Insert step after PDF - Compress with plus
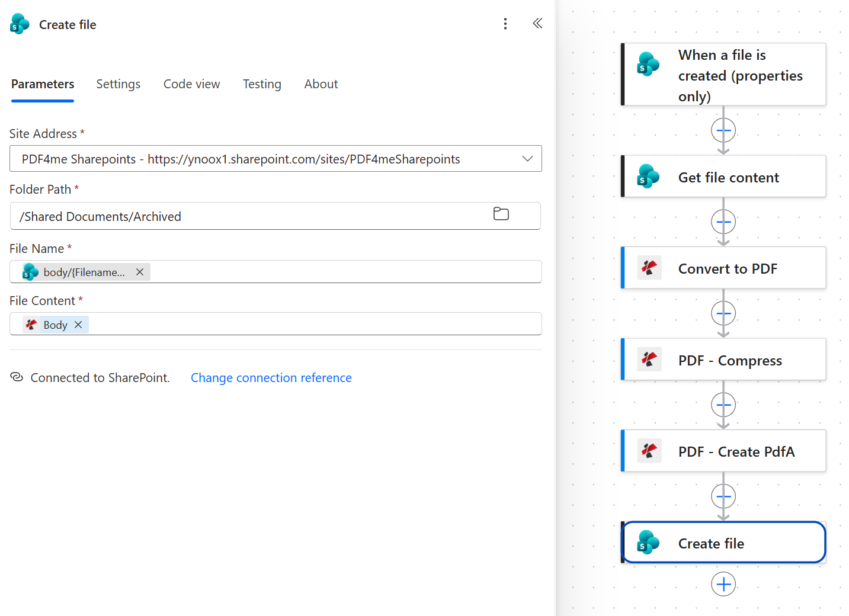 pyautogui.click(x=723, y=405)
